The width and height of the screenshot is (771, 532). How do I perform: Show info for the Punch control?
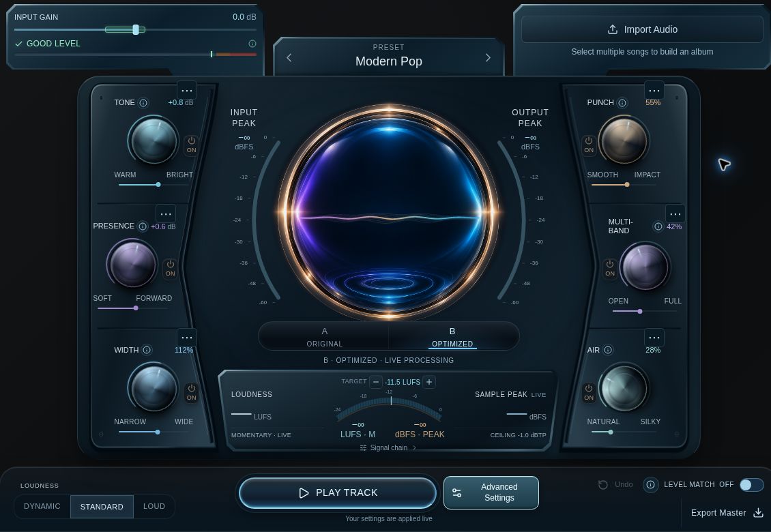pos(622,103)
